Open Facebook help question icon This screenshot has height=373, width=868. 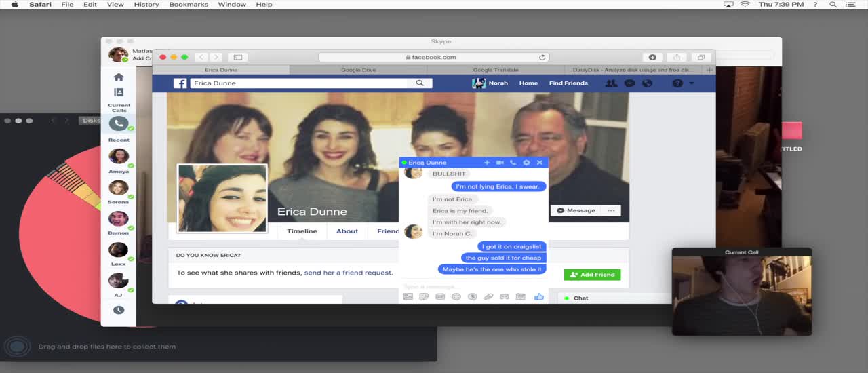677,83
